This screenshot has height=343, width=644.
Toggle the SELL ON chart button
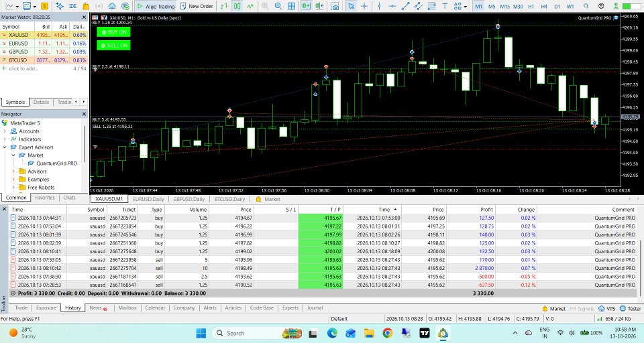tap(114, 45)
